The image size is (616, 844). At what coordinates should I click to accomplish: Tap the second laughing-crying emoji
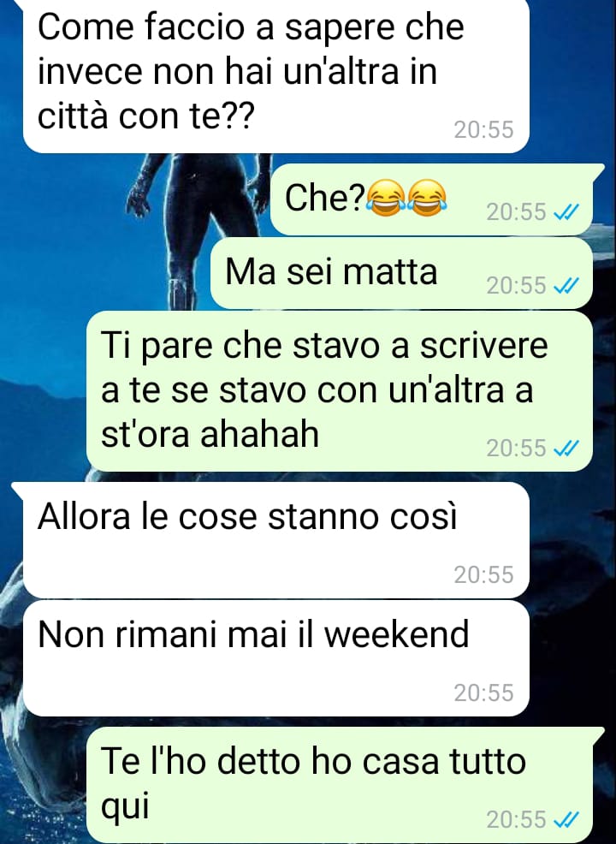pos(427,199)
